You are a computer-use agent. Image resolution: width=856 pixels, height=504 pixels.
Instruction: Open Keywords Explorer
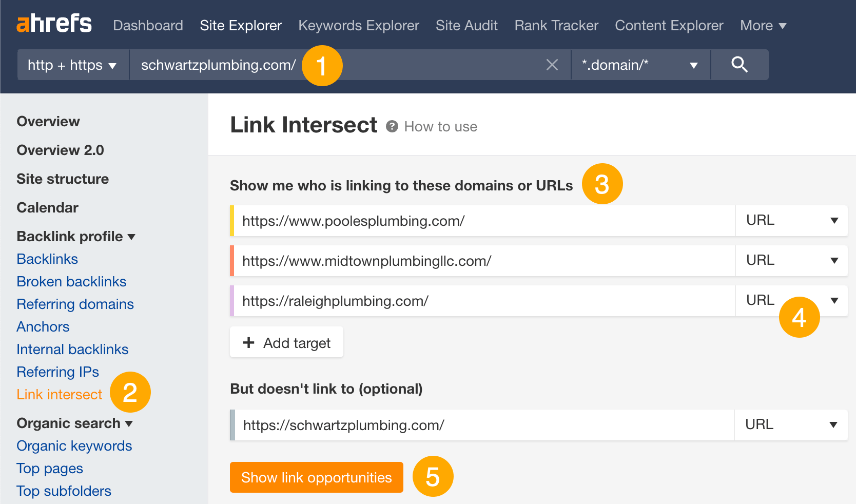click(358, 25)
